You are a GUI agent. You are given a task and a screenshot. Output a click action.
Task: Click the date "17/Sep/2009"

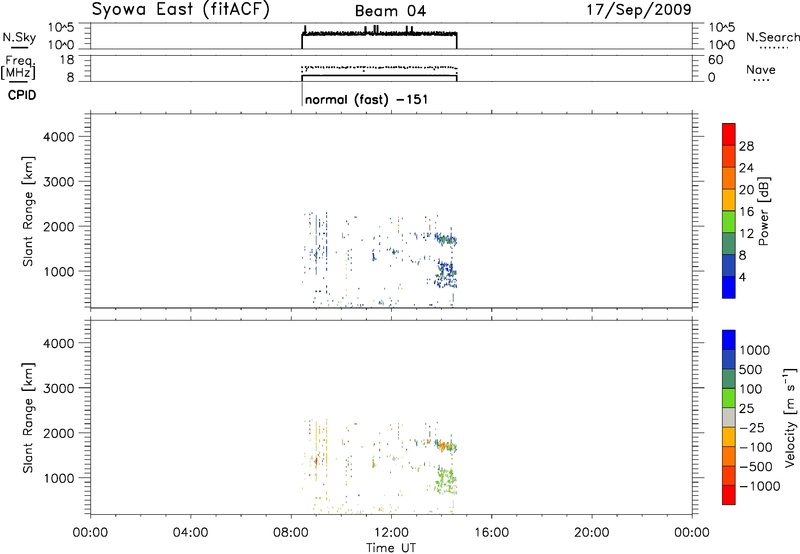click(639, 10)
